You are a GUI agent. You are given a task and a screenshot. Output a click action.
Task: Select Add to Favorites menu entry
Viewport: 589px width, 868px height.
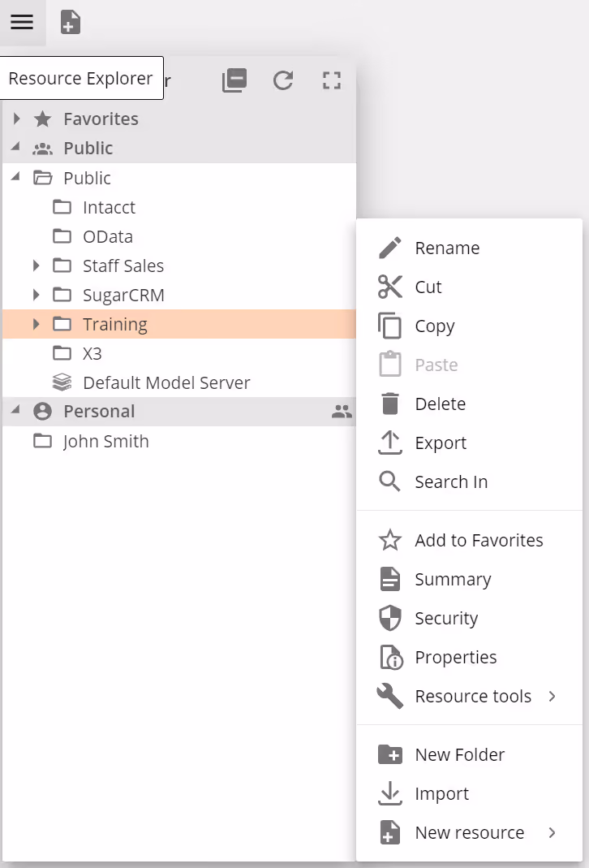[479, 540]
